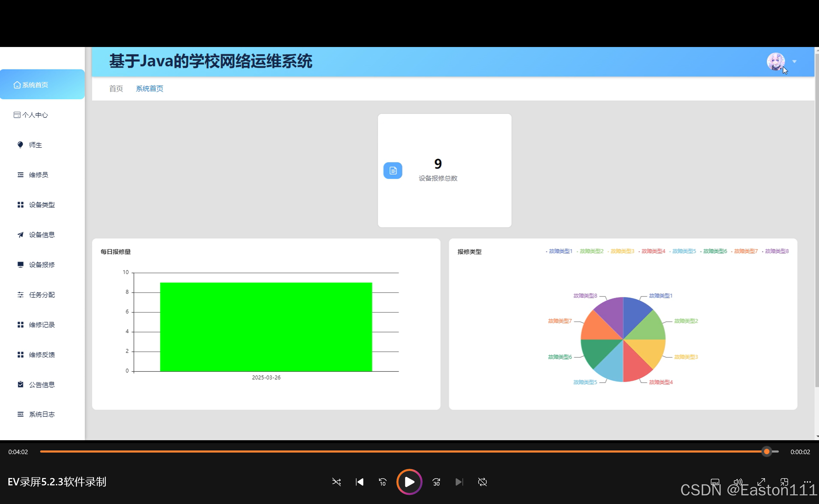Skip to the next track
The image size is (819, 504).
point(459,482)
